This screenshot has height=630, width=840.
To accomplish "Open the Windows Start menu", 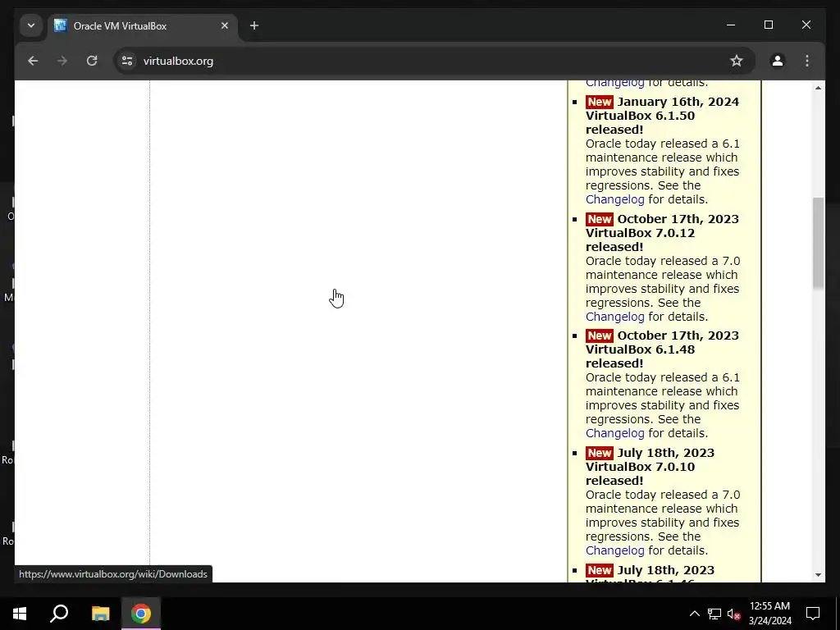I will pyautogui.click(x=20, y=614).
